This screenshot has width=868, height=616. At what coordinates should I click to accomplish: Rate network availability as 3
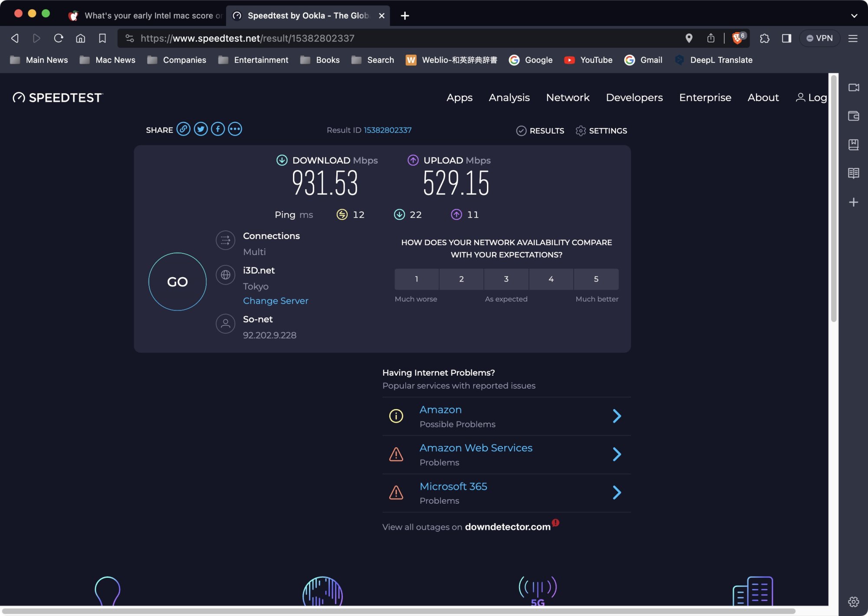506,279
